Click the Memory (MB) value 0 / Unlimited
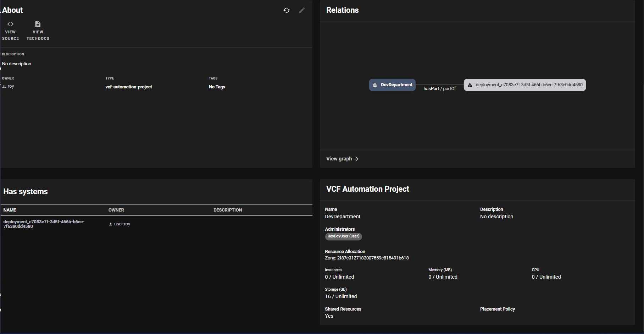This screenshot has width=644, height=334. (x=443, y=277)
